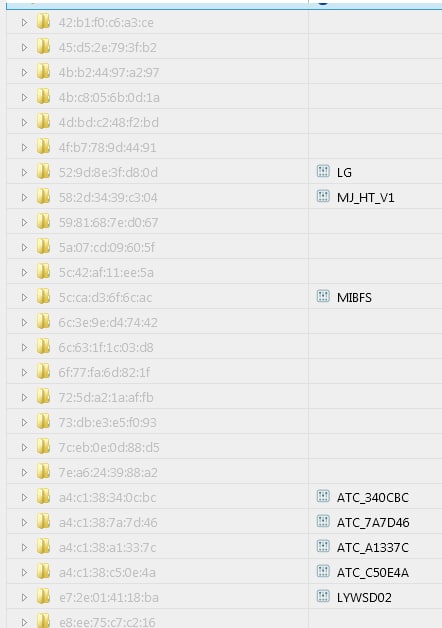Screen dimensions: 442x628
Task: Expand the 42:b1:f0:c6:a3:ce node
Action: coord(24,22)
